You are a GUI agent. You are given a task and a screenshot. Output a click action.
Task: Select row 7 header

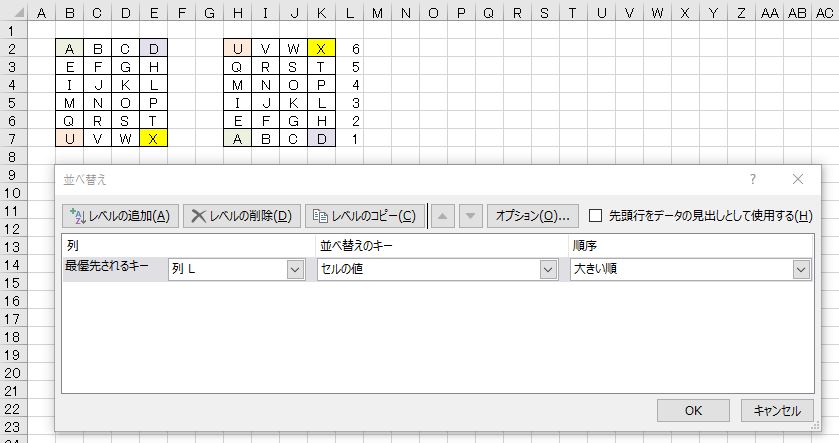pyautogui.click(x=13, y=139)
